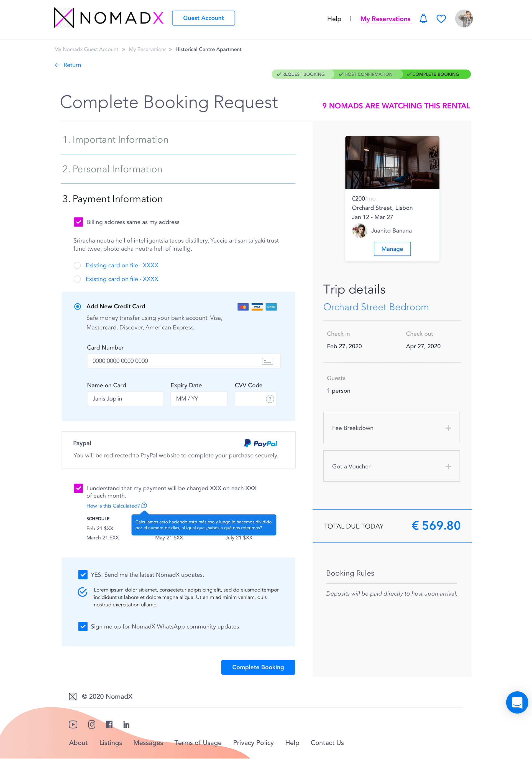Click Historical Centre Apartment breadcrumb
Screen dimensions: 532x759
coord(208,49)
